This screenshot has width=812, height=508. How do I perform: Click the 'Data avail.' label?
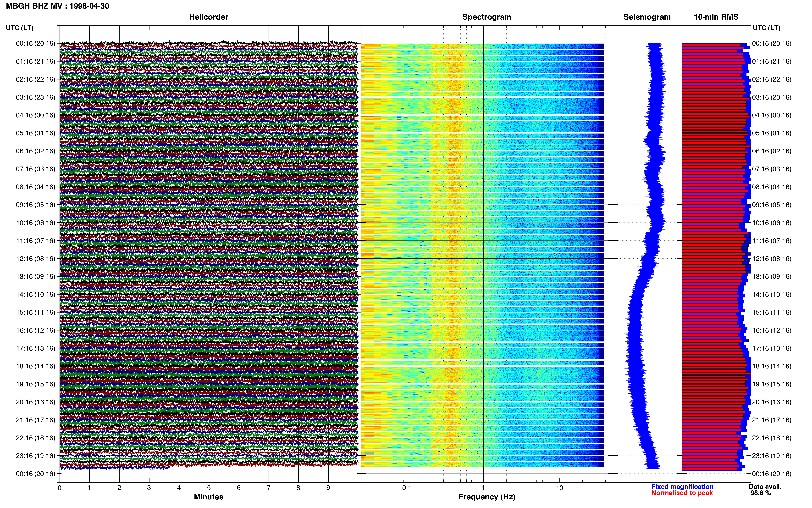(765, 487)
